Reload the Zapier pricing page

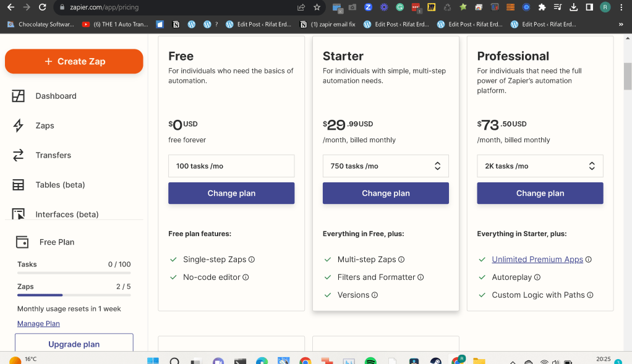42,7
